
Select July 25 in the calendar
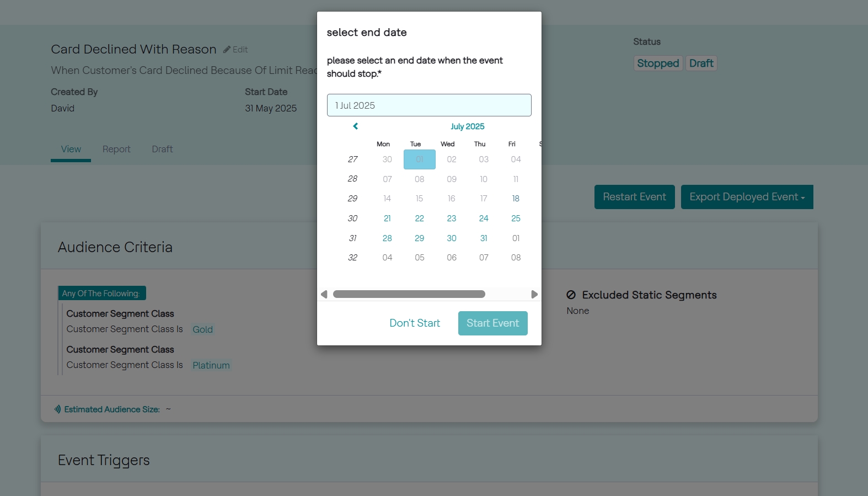pyautogui.click(x=516, y=218)
